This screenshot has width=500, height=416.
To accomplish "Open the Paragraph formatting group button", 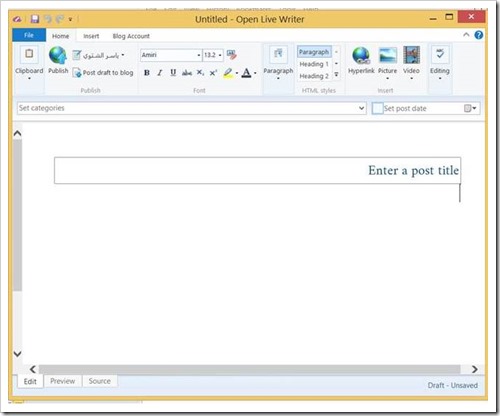I will (278, 64).
